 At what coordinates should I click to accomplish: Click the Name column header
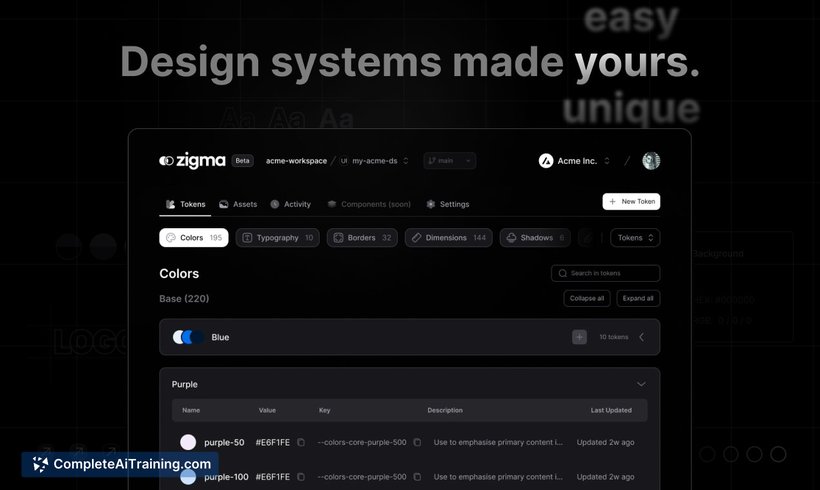191,410
